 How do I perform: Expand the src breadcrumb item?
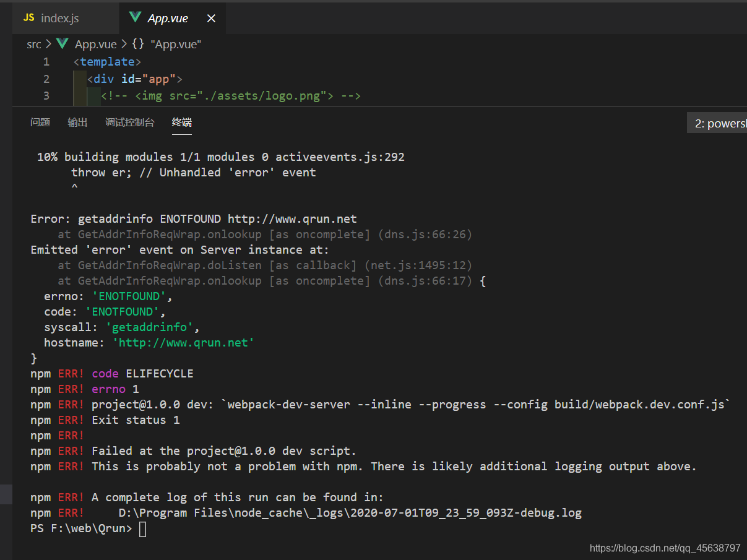tap(34, 44)
